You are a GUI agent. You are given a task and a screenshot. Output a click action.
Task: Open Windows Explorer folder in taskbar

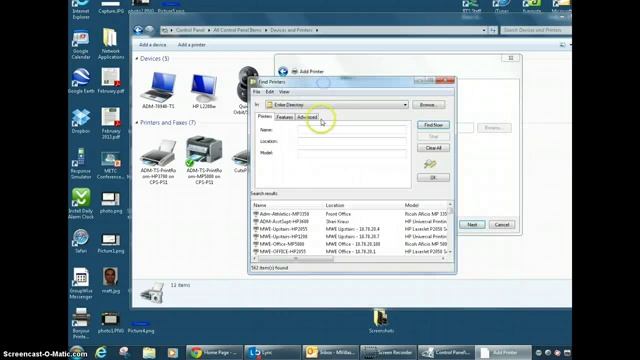149,352
